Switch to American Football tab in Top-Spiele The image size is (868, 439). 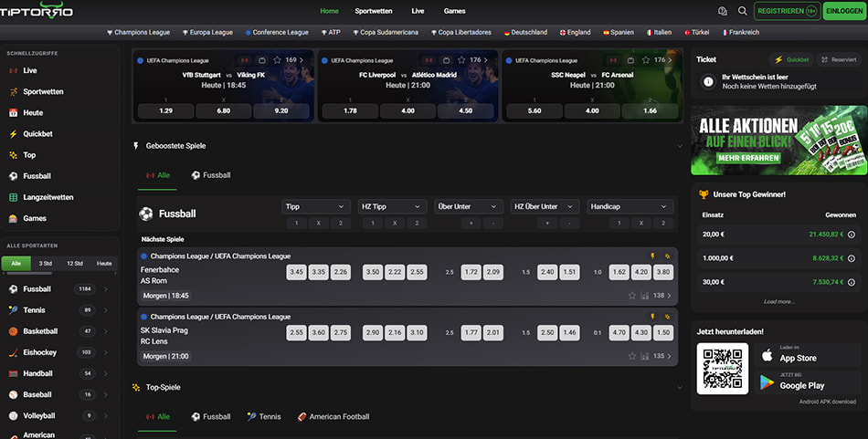333,417
